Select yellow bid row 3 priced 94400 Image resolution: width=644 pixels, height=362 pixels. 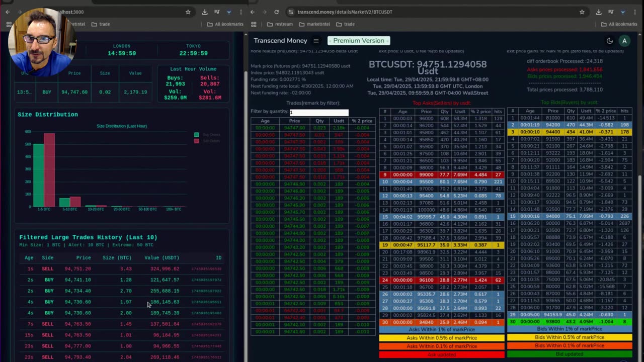pyautogui.click(x=570, y=132)
